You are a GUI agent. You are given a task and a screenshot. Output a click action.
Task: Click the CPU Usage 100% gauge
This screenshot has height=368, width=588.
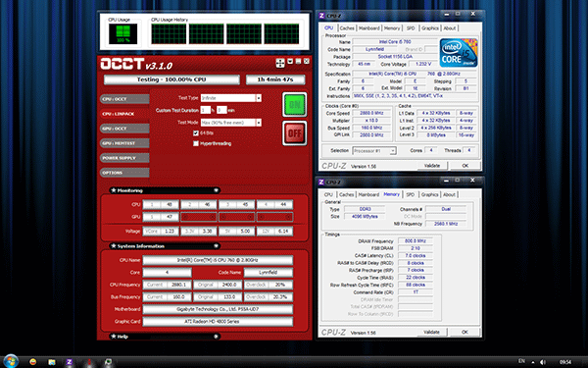[x=123, y=33]
